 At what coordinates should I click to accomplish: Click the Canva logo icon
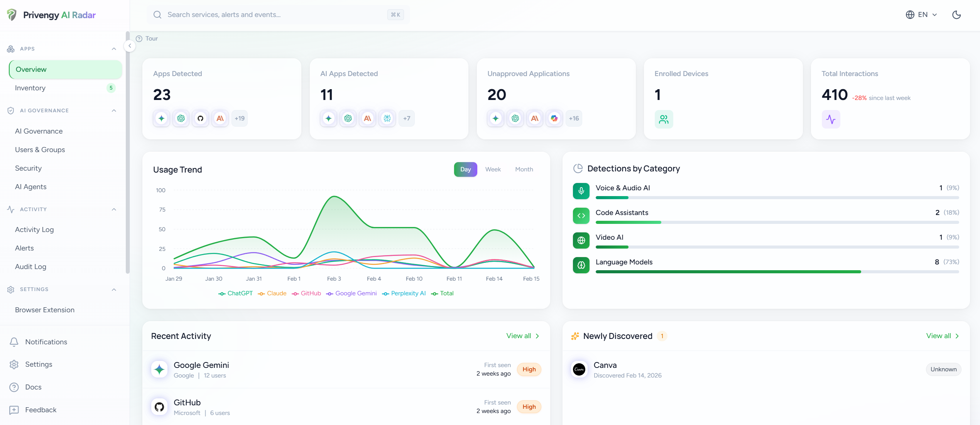579,369
